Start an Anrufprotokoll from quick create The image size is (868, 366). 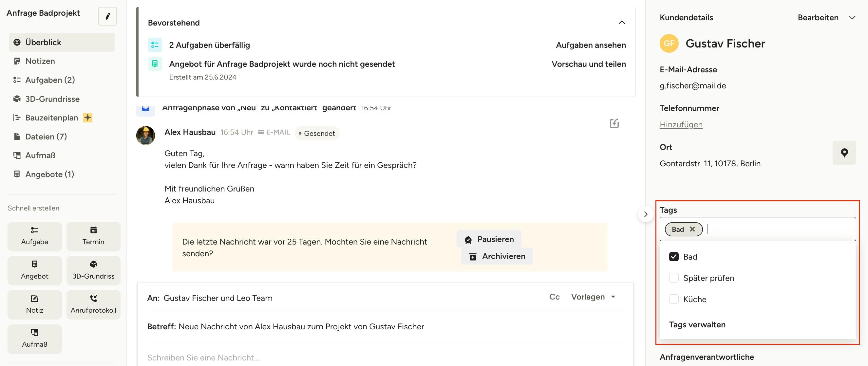(x=93, y=304)
